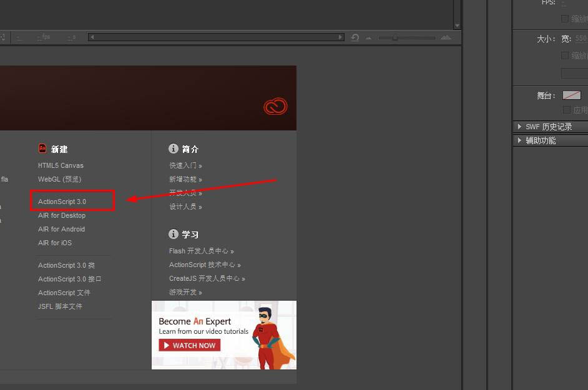
Task: Create a new ActionScript 3.0 类 file
Action: pyautogui.click(x=66, y=265)
